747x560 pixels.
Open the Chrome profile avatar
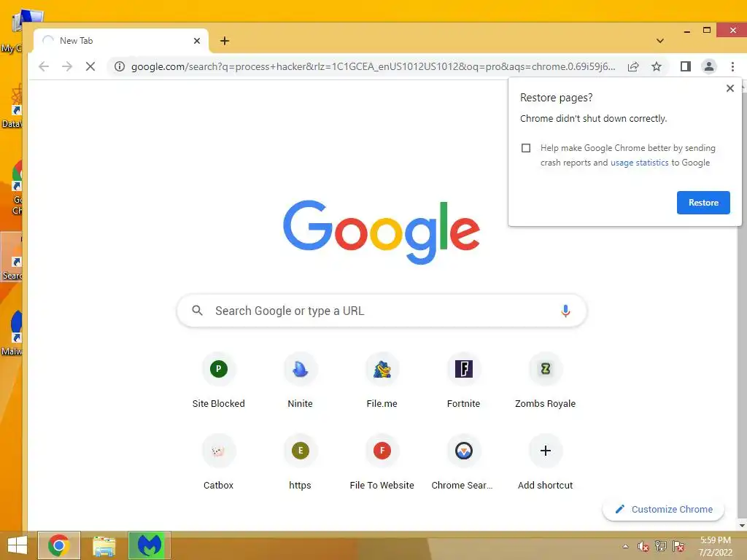pos(709,66)
